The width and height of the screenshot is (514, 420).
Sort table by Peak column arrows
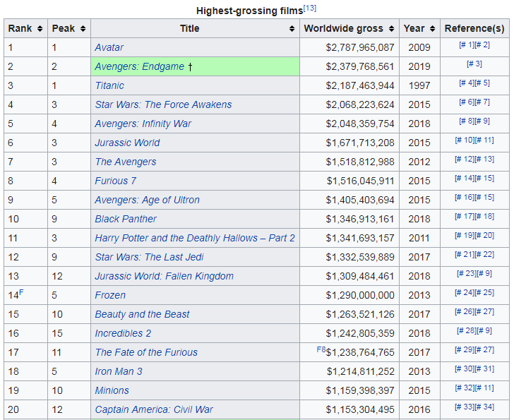coord(83,28)
